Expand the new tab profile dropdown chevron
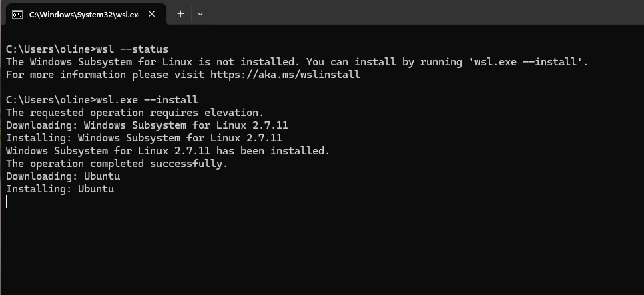This screenshot has width=644, height=295. pyautogui.click(x=200, y=14)
